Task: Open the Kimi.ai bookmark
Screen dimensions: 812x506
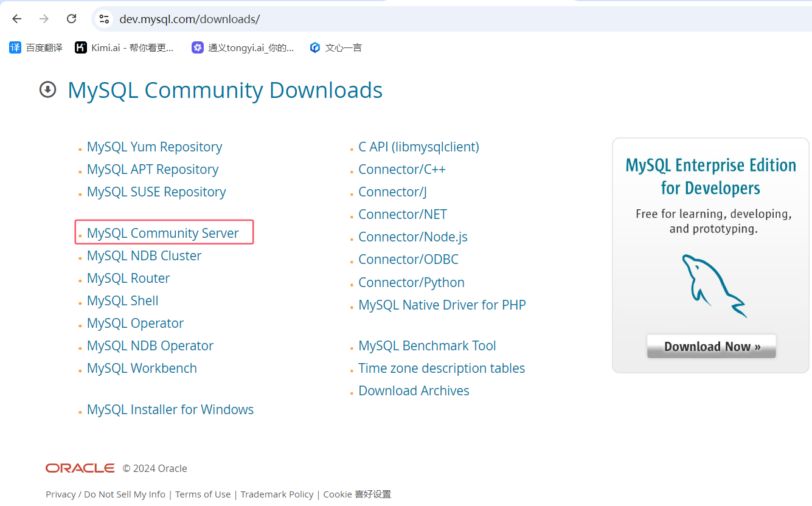Action: point(124,47)
